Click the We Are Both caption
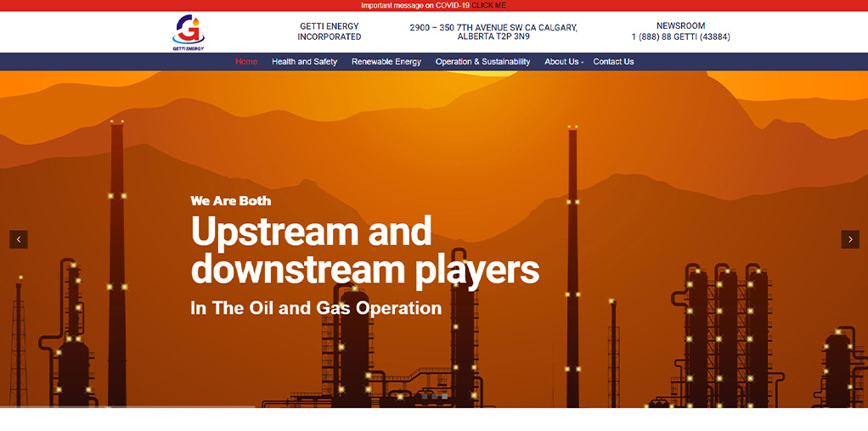The image size is (868, 431). coord(230,201)
